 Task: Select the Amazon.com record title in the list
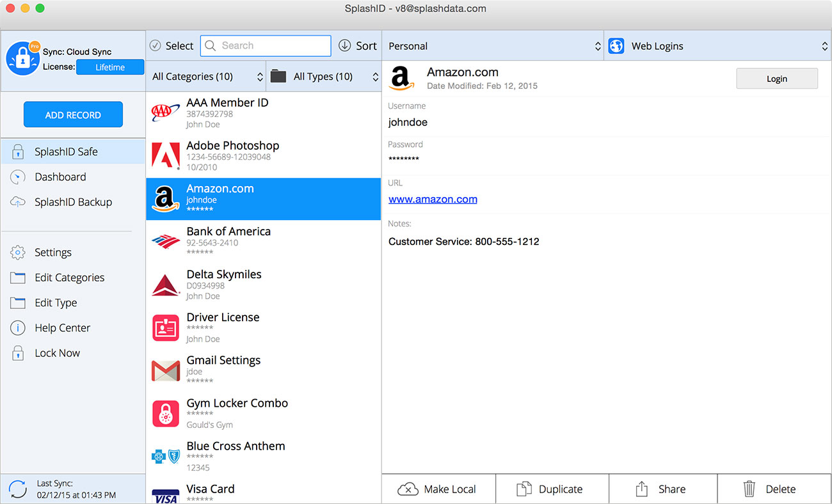[x=220, y=189]
